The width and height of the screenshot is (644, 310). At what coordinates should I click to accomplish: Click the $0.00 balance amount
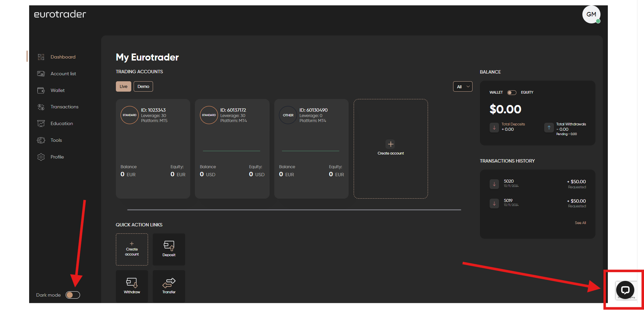pos(505,109)
